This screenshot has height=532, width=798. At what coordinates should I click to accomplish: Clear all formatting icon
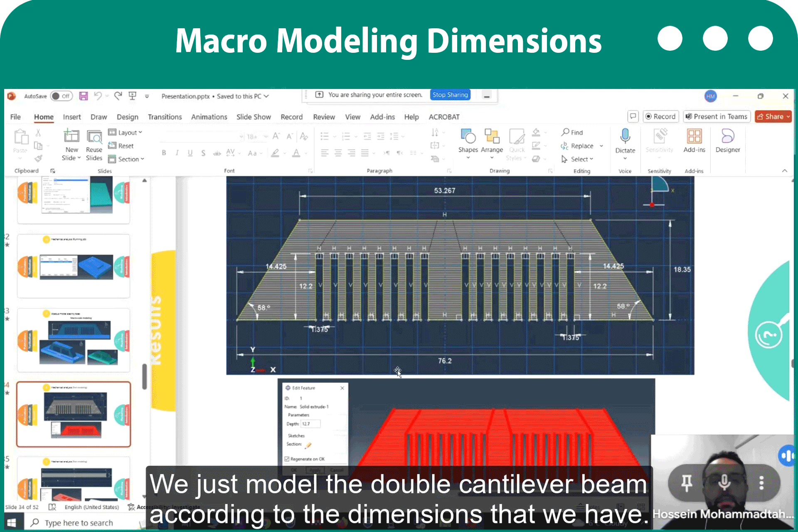pos(304,136)
